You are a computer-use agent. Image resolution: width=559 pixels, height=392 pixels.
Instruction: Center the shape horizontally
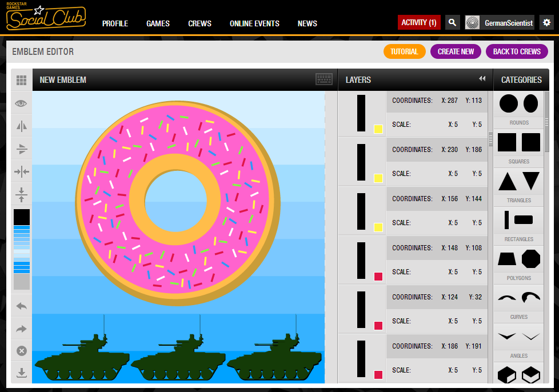pyautogui.click(x=22, y=172)
